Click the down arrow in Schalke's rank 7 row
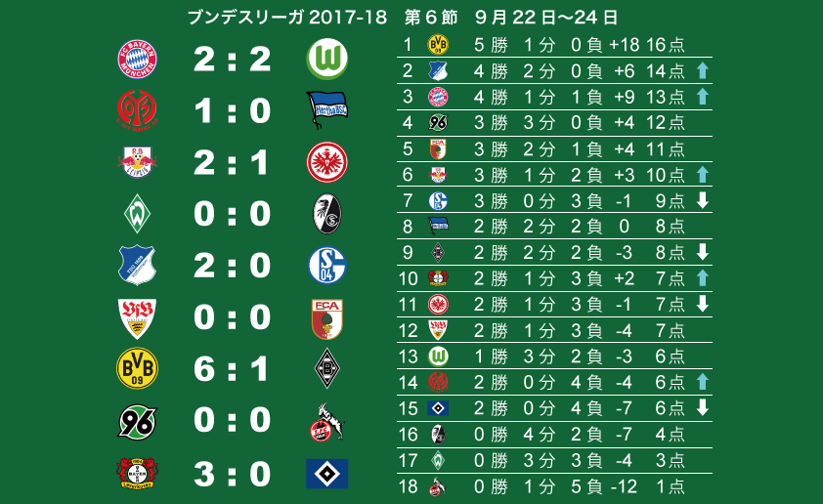 (702, 200)
